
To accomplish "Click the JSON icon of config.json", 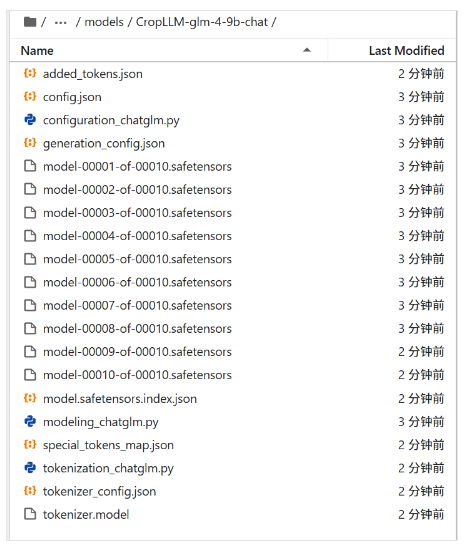I will (30, 97).
